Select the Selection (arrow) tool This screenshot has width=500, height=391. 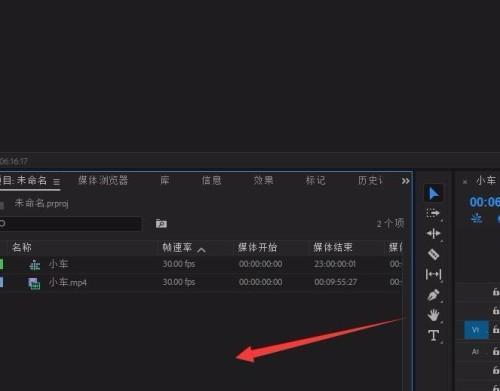click(433, 193)
